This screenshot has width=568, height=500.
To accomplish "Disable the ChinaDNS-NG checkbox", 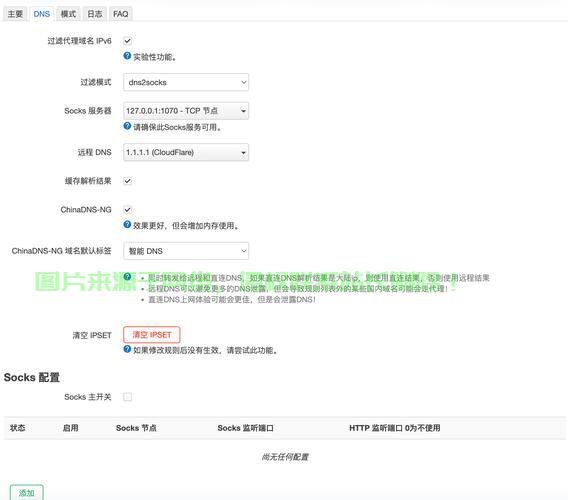I will [x=128, y=210].
